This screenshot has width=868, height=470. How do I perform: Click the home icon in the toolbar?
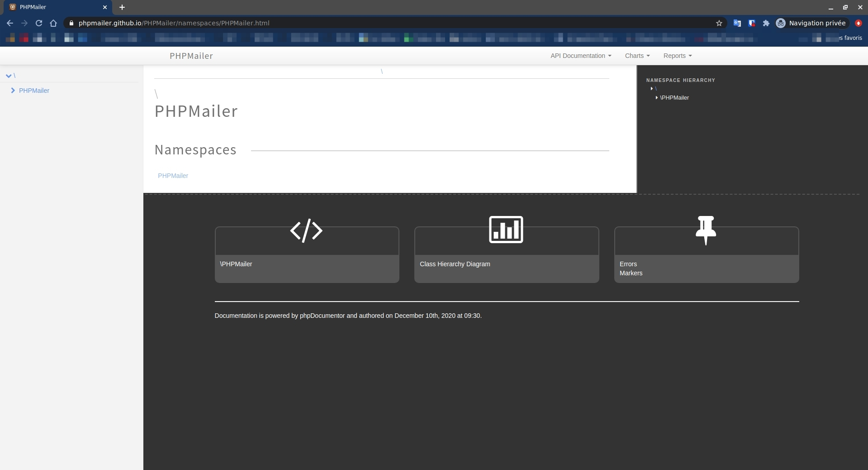point(53,23)
